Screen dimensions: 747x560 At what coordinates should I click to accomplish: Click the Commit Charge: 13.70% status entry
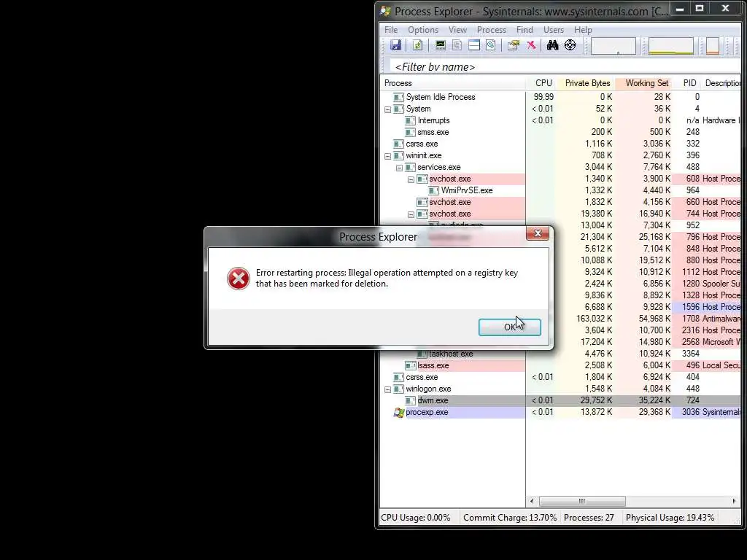[x=510, y=518]
